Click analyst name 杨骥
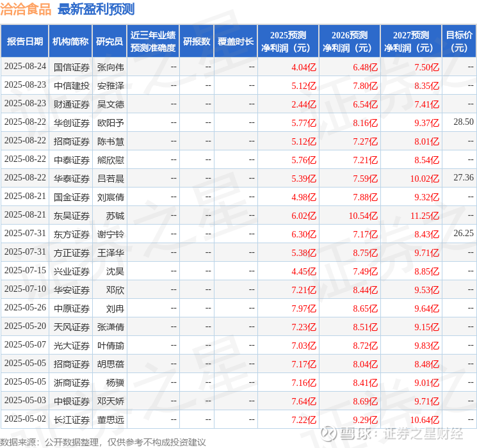Image resolution: width=477 pixels, height=448 pixels. coord(115,383)
